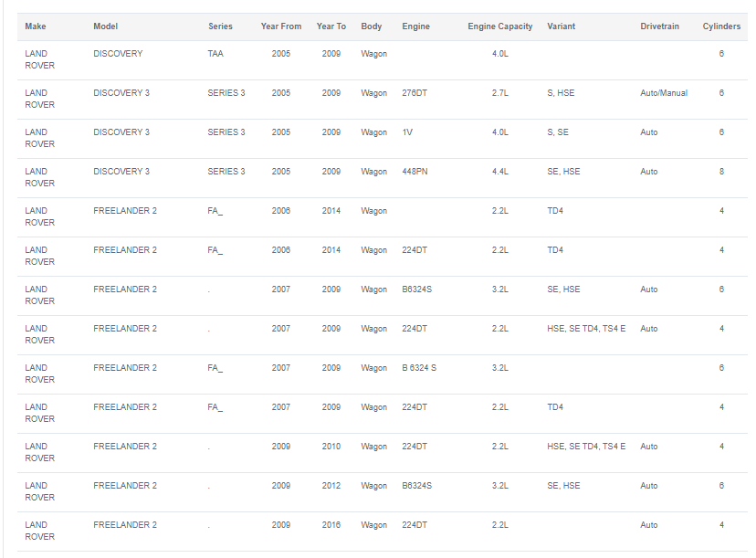Select the 2012 Year To cell
756x558 pixels.
331,486
